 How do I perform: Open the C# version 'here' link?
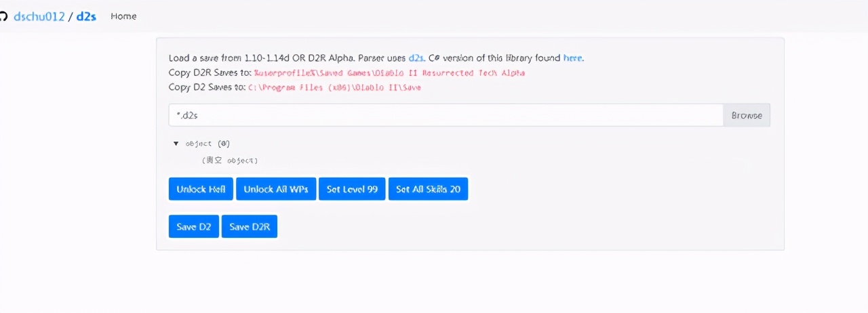(x=572, y=58)
